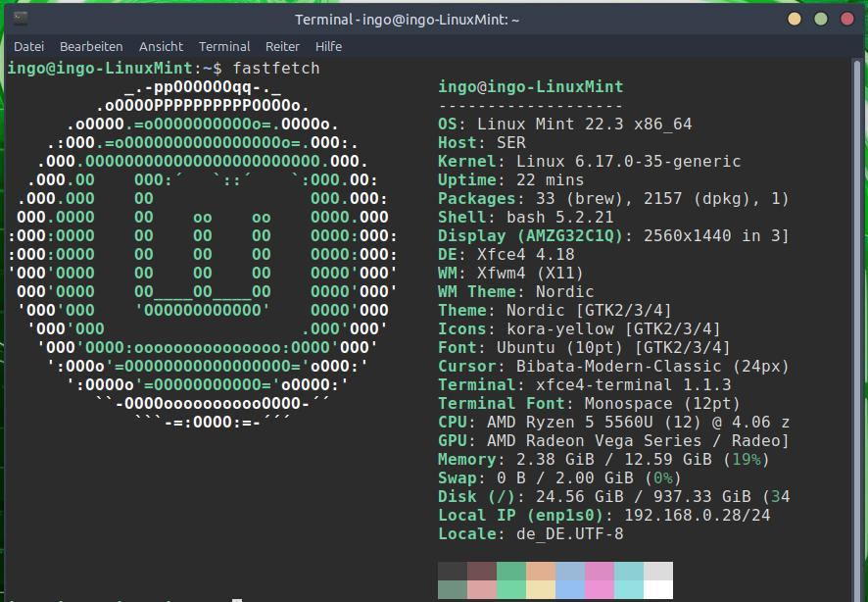Image resolution: width=868 pixels, height=602 pixels.
Task: Click 'Terminal Font: Monospace (12pt)' line
Action: 589,403
